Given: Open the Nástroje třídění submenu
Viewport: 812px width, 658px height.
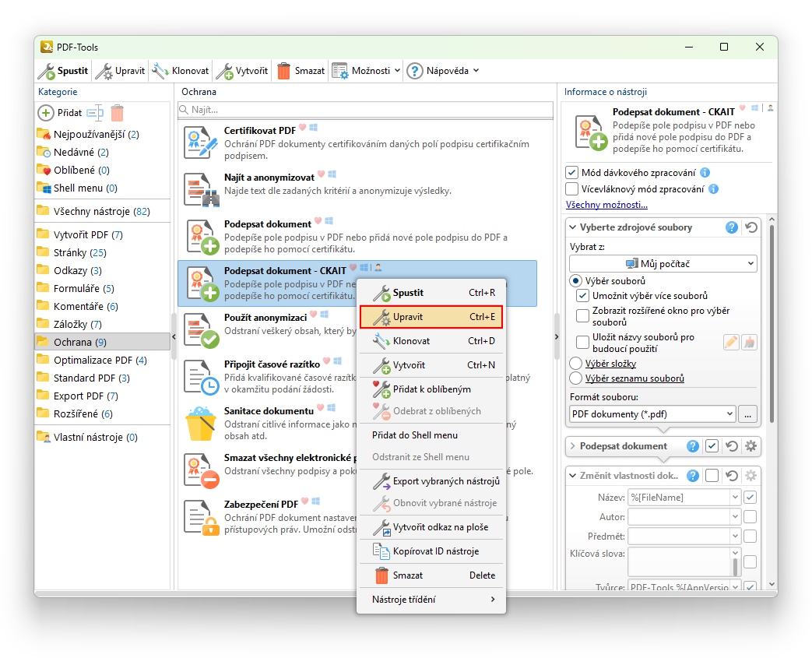Looking at the screenshot, I should [431, 600].
